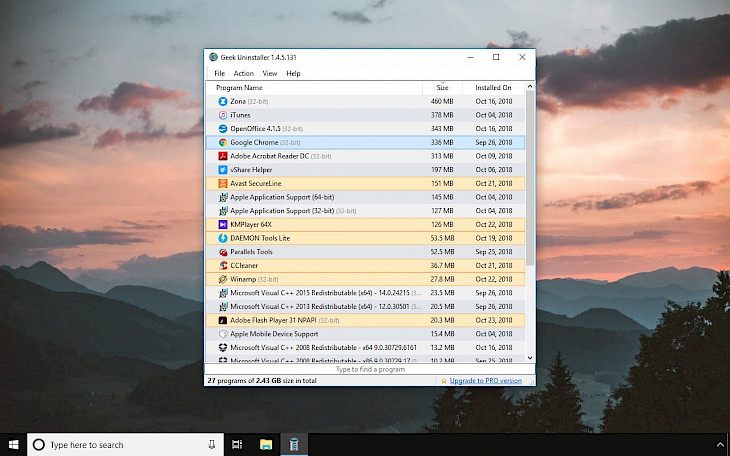Click the 52.5 MB size value
Image resolution: width=730 pixels, height=456 pixels.
pyautogui.click(x=442, y=252)
